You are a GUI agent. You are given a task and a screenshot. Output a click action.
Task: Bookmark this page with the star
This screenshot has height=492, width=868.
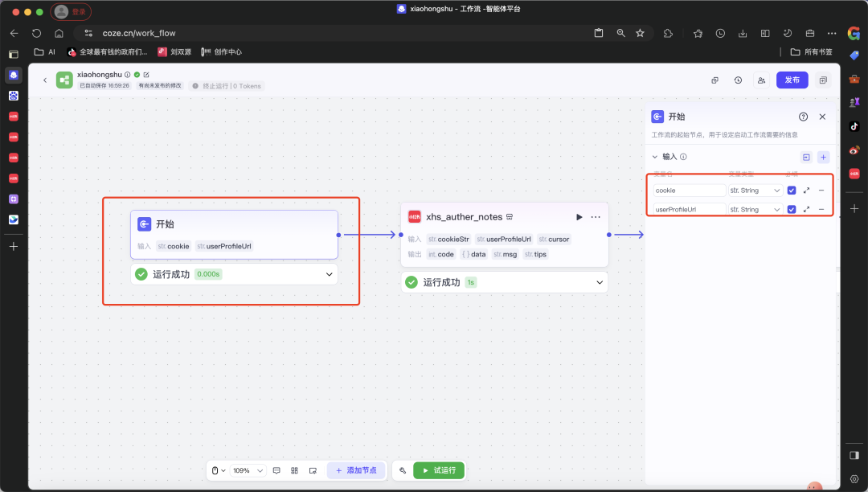click(x=640, y=33)
